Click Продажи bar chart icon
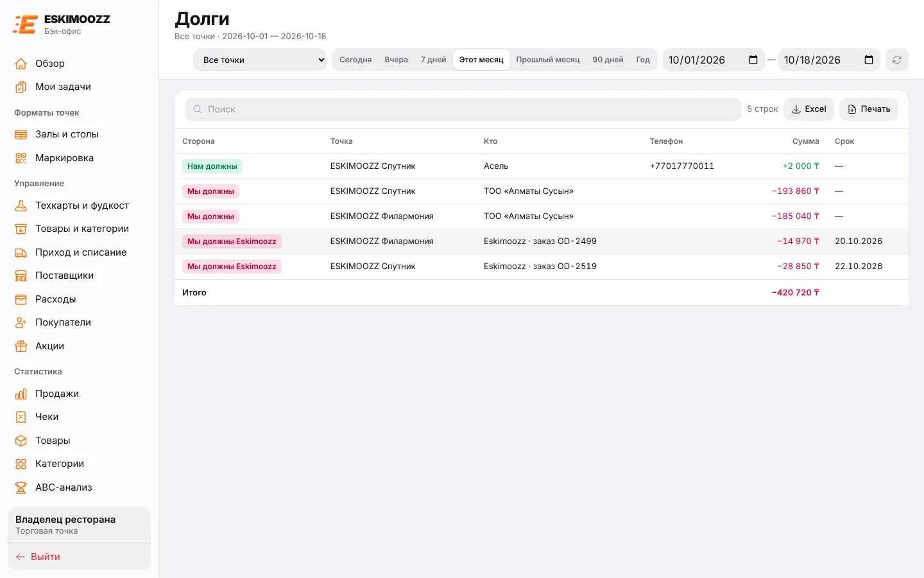Screen dimensions: 924x578 click(x=21, y=394)
